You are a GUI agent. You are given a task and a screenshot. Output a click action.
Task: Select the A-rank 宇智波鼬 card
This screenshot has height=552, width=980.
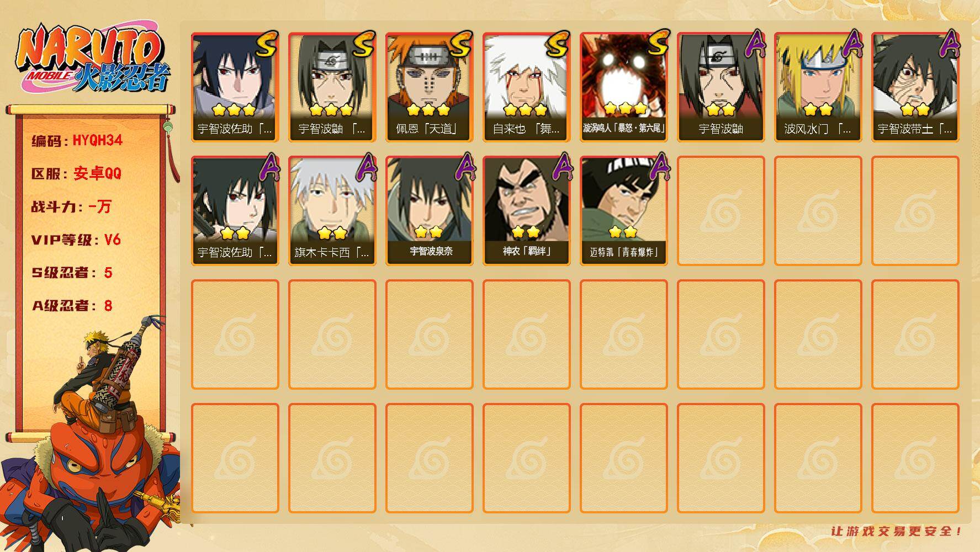point(721,87)
